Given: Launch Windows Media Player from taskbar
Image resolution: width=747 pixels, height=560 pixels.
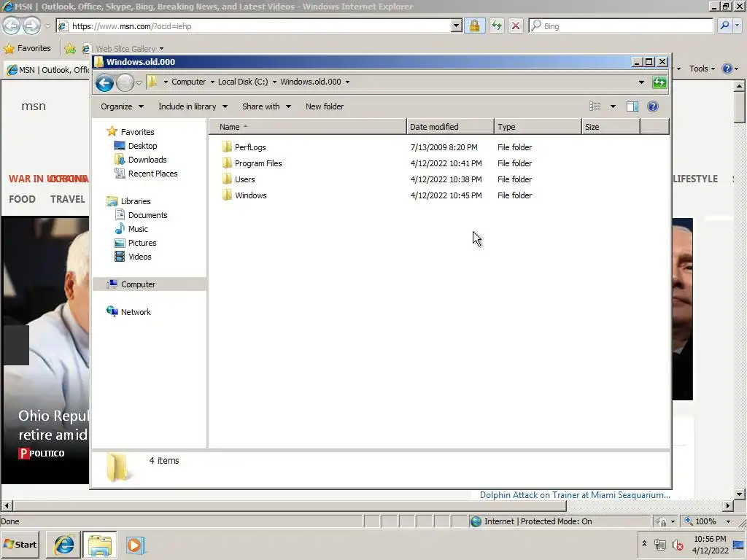Looking at the screenshot, I should [x=135, y=545].
